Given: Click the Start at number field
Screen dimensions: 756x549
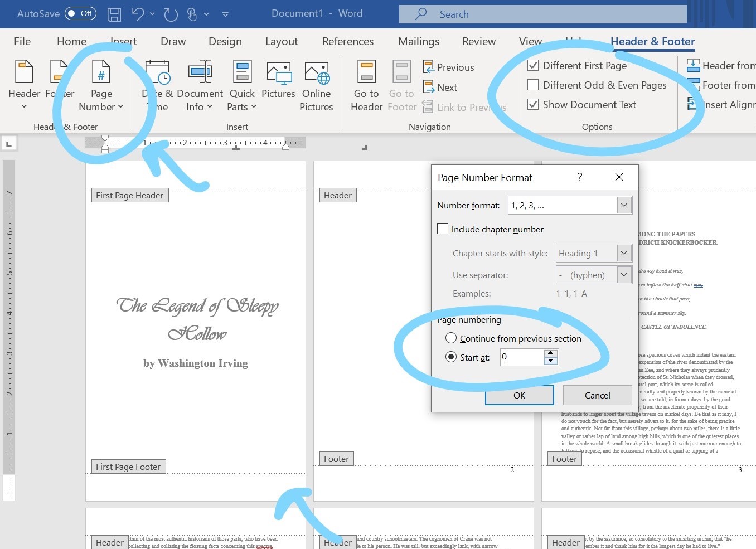Looking at the screenshot, I should coord(522,357).
